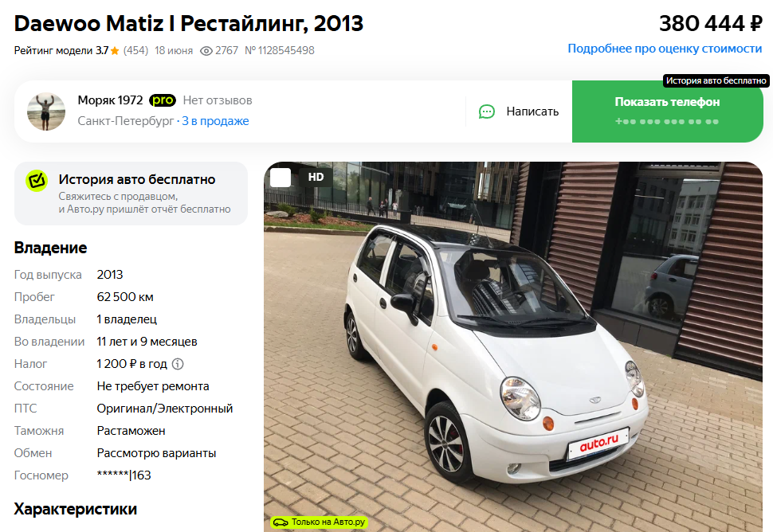
Task: Open seller Моряк 1972 avatar photo
Action: coord(46,111)
